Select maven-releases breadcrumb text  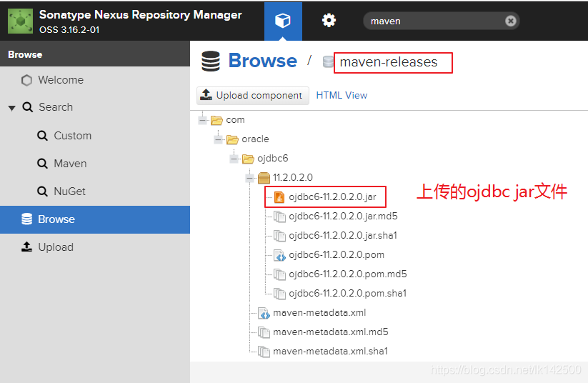pyautogui.click(x=389, y=62)
